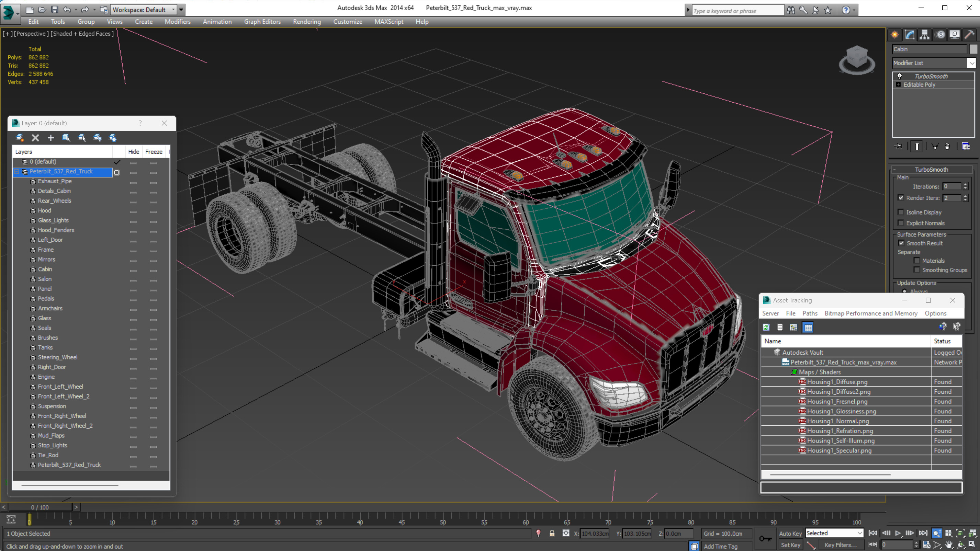980x551 pixels.
Task: Open the Workspace Default dropdown
Action: [173, 10]
